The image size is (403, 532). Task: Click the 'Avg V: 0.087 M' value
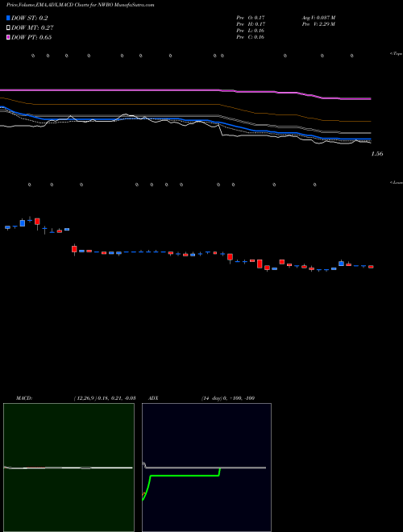click(x=319, y=17)
